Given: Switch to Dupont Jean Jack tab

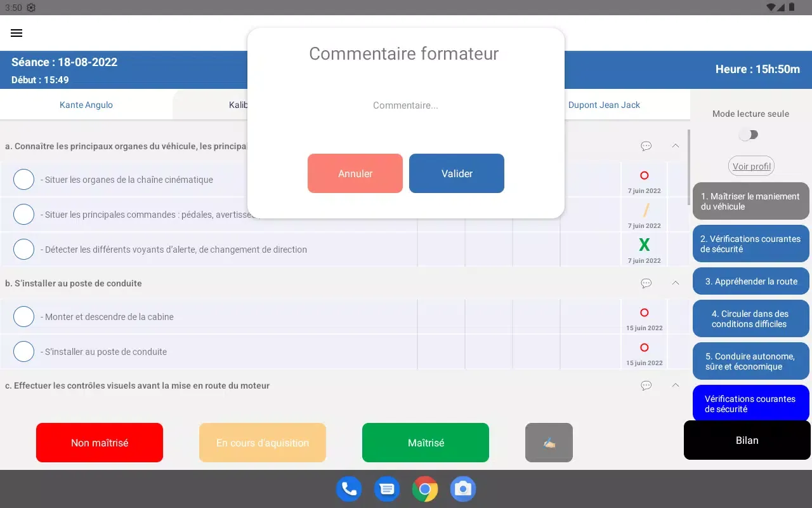Looking at the screenshot, I should coord(604,105).
